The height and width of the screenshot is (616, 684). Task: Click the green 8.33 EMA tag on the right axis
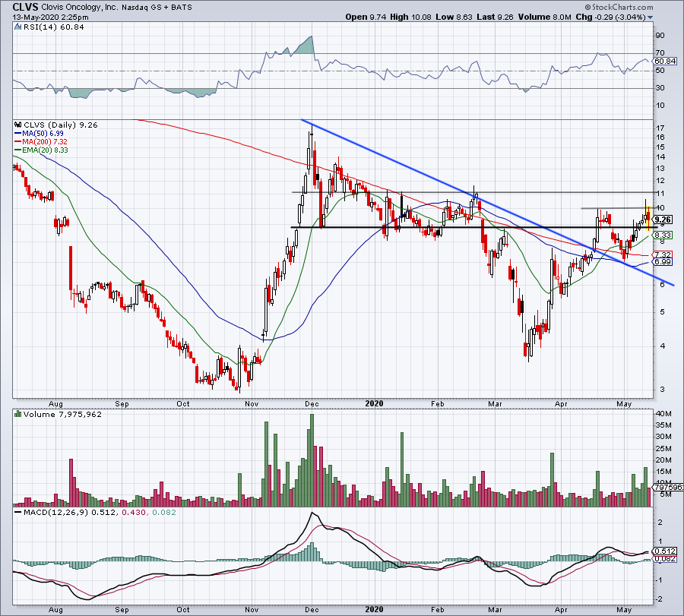[x=663, y=235]
